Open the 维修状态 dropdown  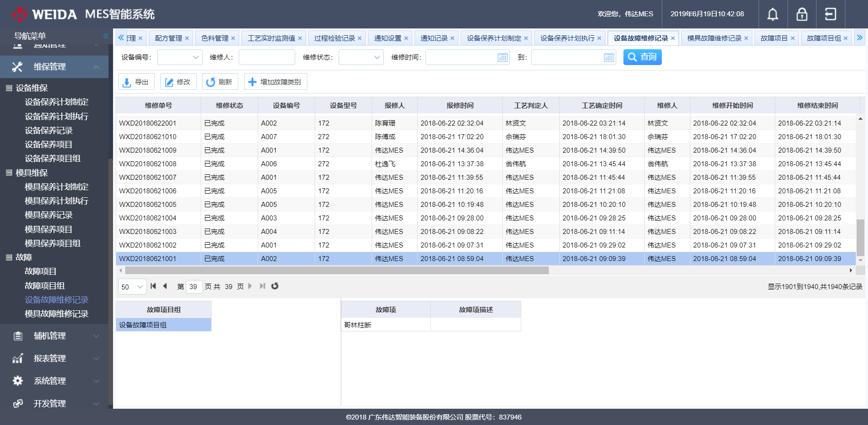point(377,57)
